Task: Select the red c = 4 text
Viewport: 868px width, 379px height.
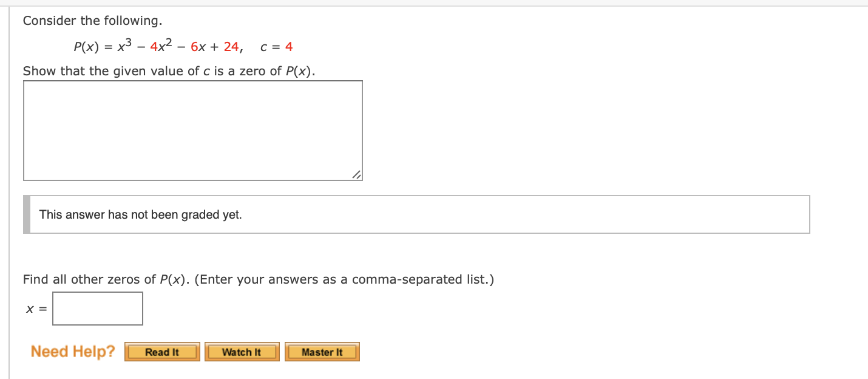Action: pyautogui.click(x=276, y=46)
